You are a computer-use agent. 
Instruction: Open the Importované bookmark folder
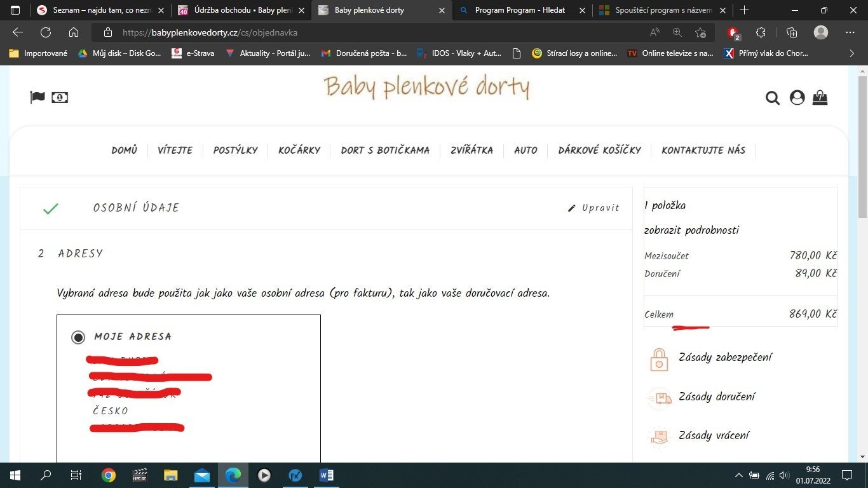[38, 53]
